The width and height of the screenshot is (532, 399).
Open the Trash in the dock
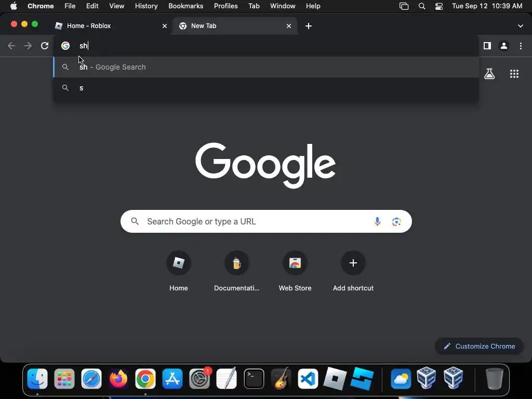pos(495,379)
